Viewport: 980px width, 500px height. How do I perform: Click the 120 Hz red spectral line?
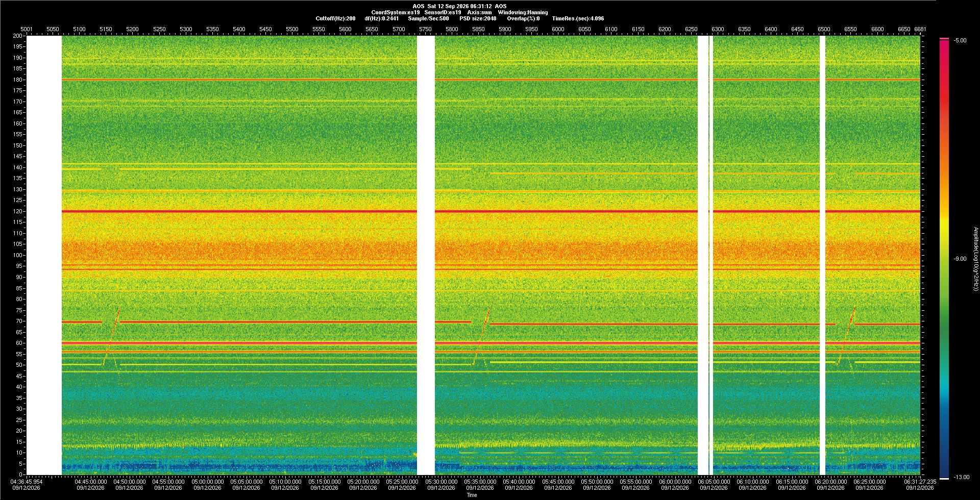(x=490, y=211)
